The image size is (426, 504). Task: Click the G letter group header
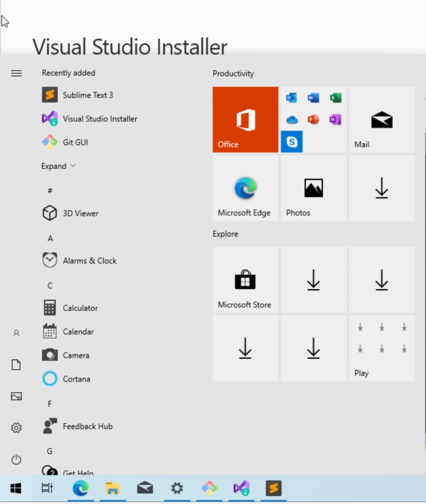(x=50, y=451)
